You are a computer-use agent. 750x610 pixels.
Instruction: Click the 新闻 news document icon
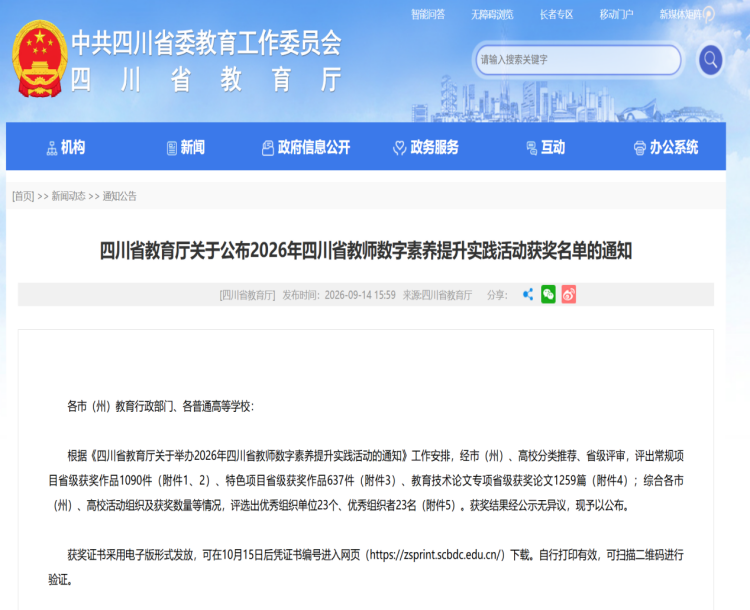pyautogui.click(x=172, y=148)
